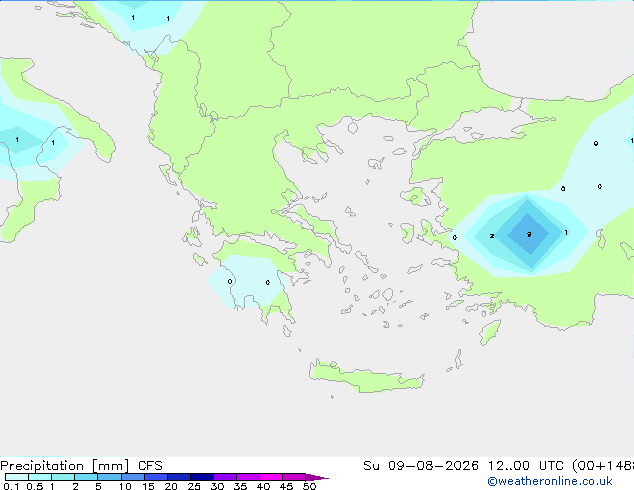634x490 pixels.
Task: Click the '1' value right of the diamond center
Action: click(x=566, y=232)
